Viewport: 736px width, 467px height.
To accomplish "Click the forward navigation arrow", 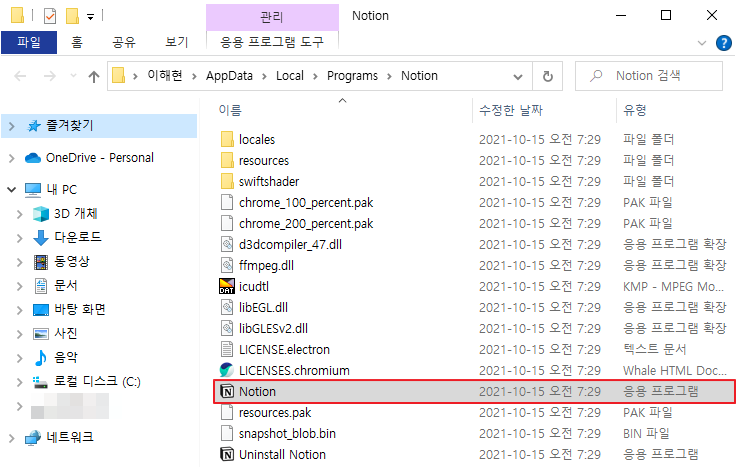I will pyautogui.click(x=50, y=76).
